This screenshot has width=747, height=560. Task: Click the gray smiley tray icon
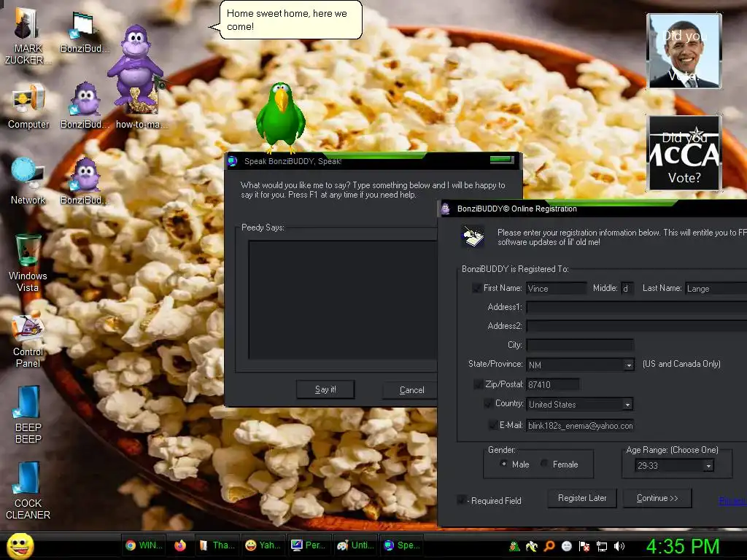click(566, 546)
